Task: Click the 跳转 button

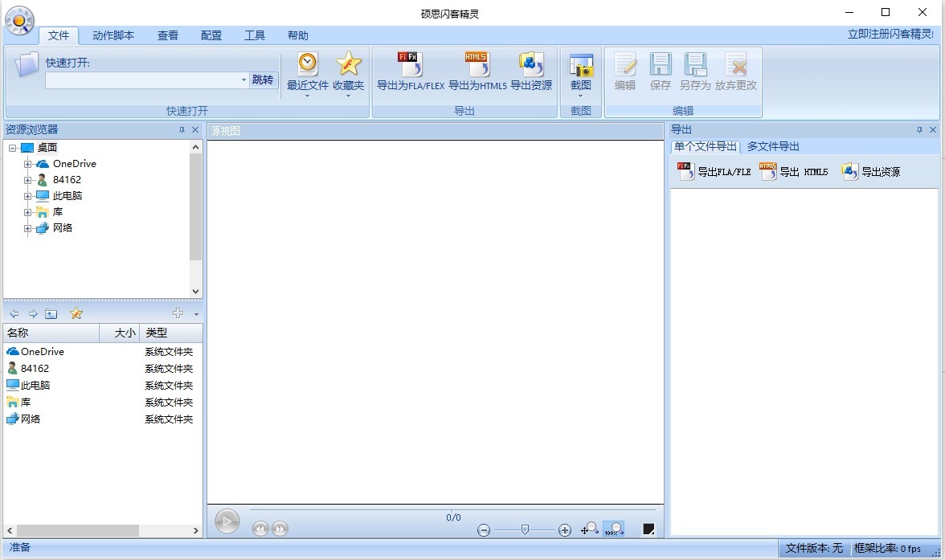Action: pos(263,80)
